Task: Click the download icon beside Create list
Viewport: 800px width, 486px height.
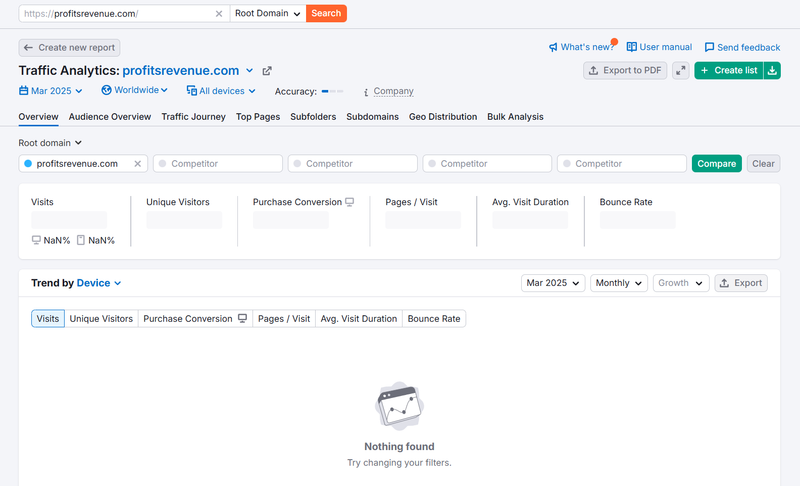Action: click(772, 70)
